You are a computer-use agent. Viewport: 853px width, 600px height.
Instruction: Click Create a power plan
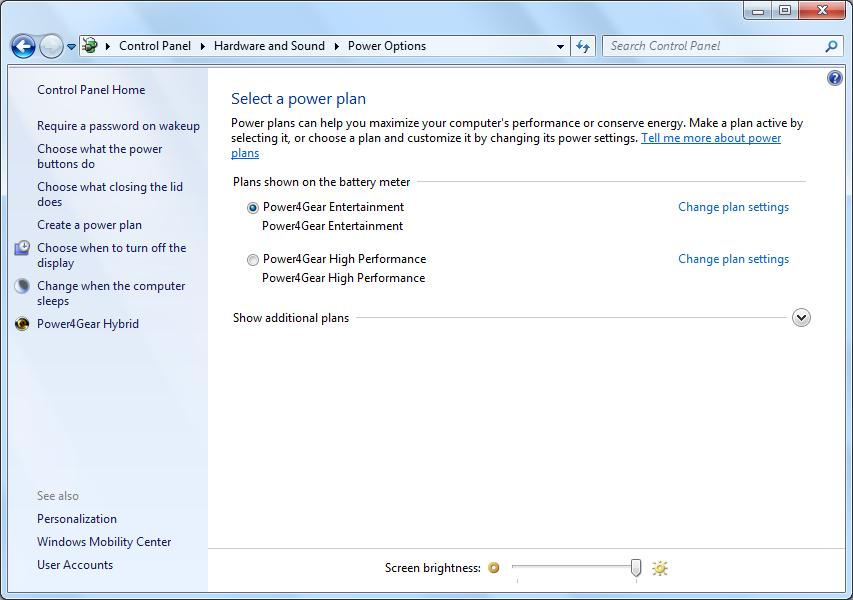89,225
